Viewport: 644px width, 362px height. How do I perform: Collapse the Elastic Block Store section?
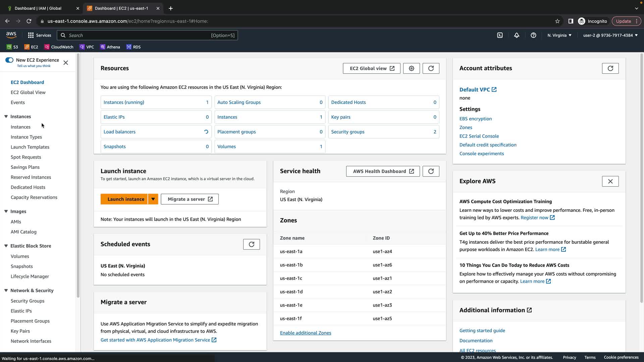pyautogui.click(x=6, y=246)
